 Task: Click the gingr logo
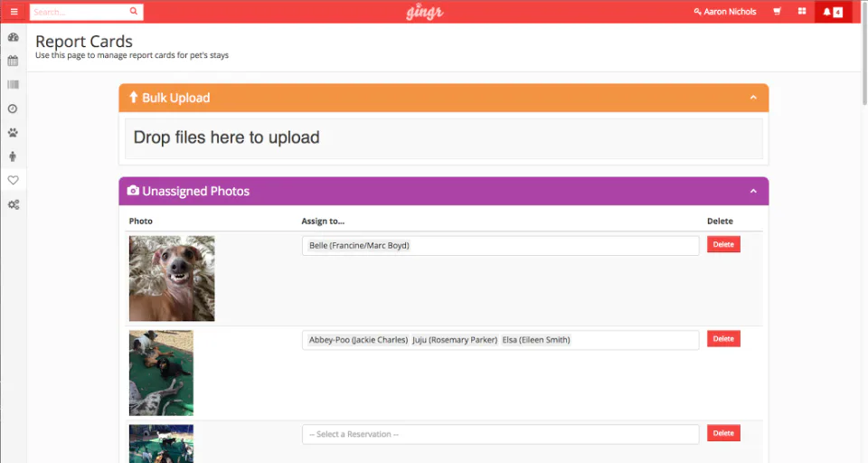click(425, 12)
